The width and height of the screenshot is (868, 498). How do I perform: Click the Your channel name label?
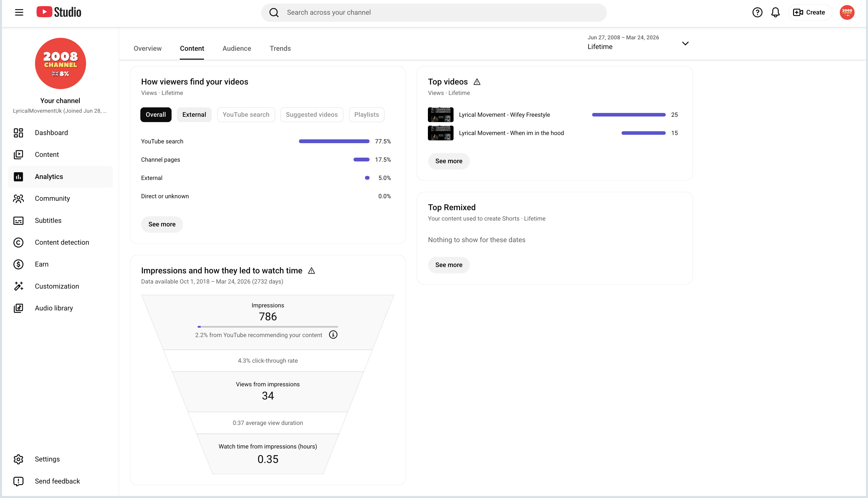click(60, 101)
